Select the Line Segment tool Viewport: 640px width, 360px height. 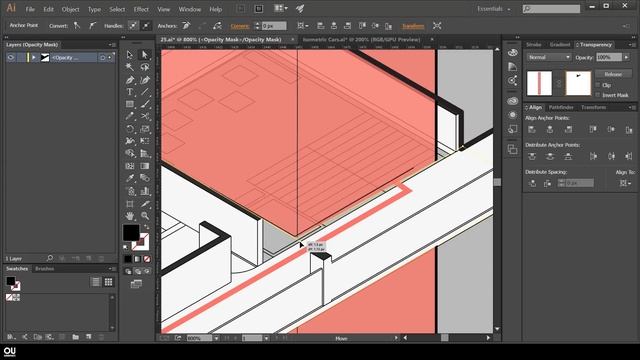[144, 92]
